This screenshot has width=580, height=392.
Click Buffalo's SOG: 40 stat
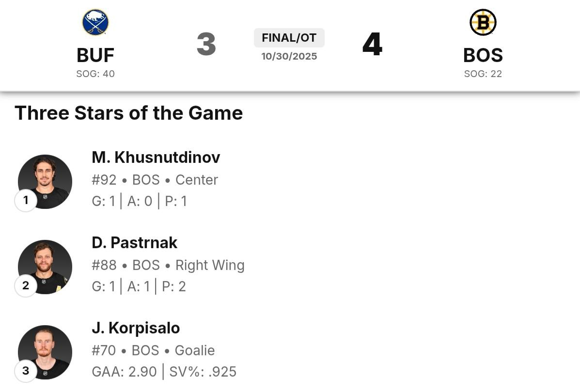(x=95, y=74)
